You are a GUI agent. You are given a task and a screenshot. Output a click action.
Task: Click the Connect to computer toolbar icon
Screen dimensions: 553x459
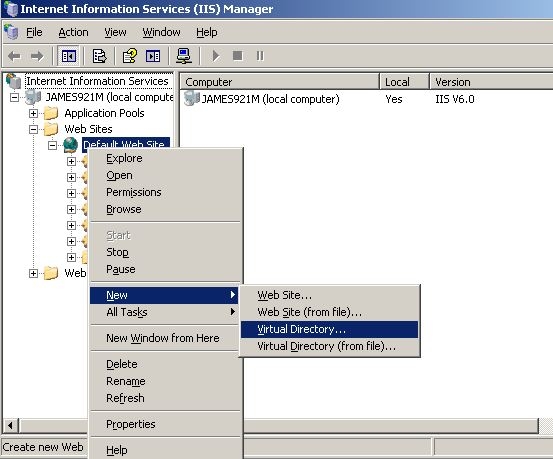pos(184,56)
